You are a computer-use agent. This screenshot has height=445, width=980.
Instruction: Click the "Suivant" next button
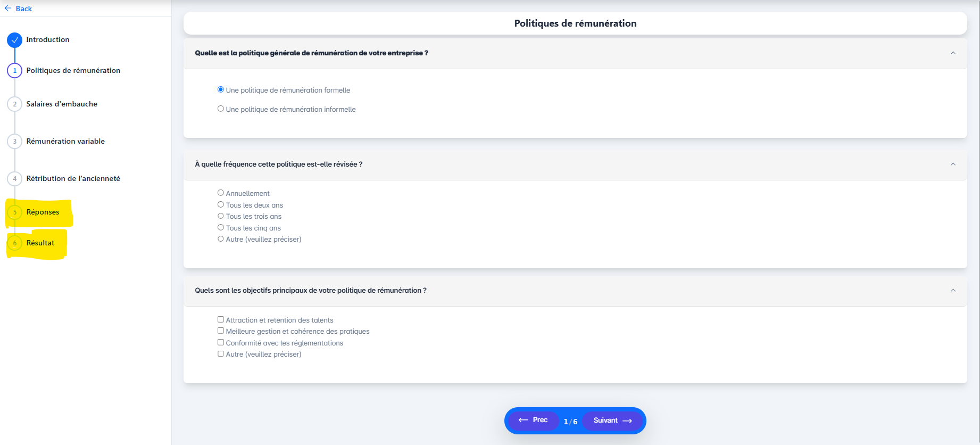coord(612,421)
